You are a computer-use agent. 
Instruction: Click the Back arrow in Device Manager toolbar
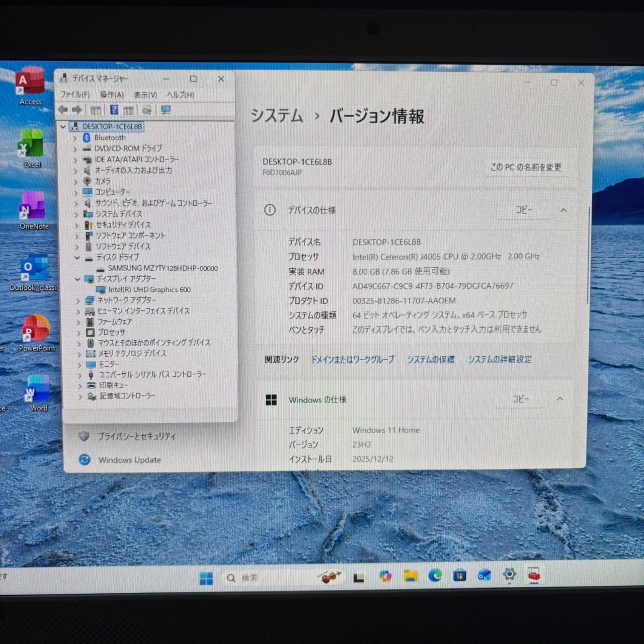[x=63, y=110]
